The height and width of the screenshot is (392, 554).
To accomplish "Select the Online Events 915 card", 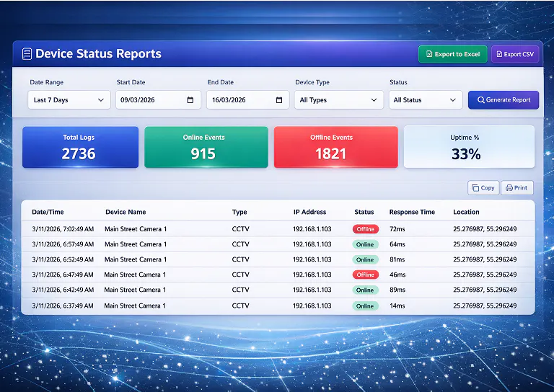I will coord(206,147).
